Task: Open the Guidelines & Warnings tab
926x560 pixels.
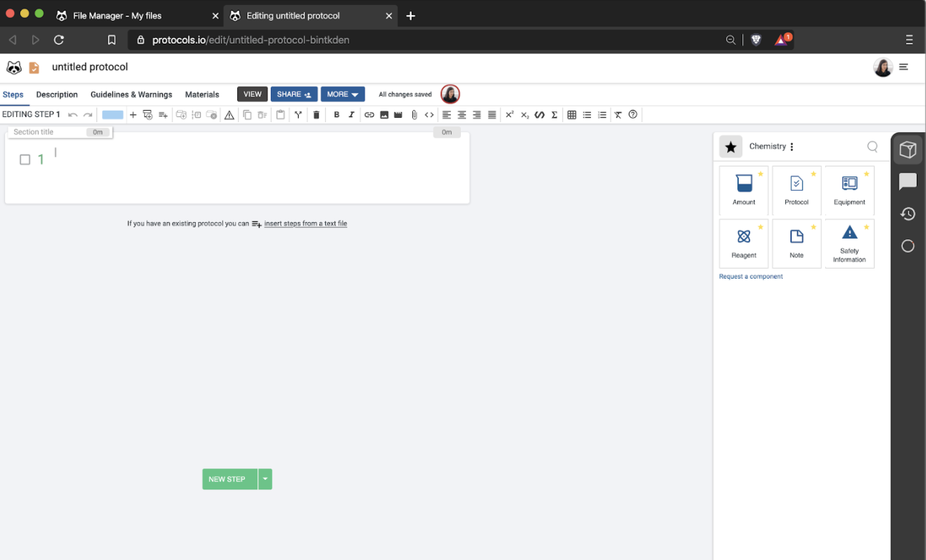Action: 131,94
